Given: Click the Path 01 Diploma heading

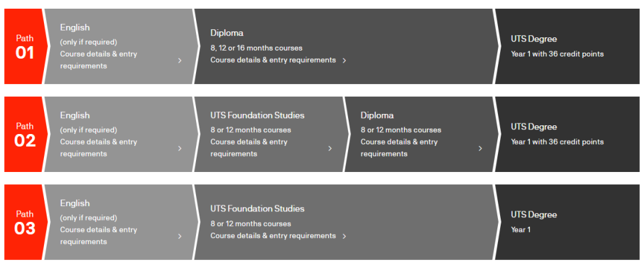Looking at the screenshot, I should [x=227, y=33].
